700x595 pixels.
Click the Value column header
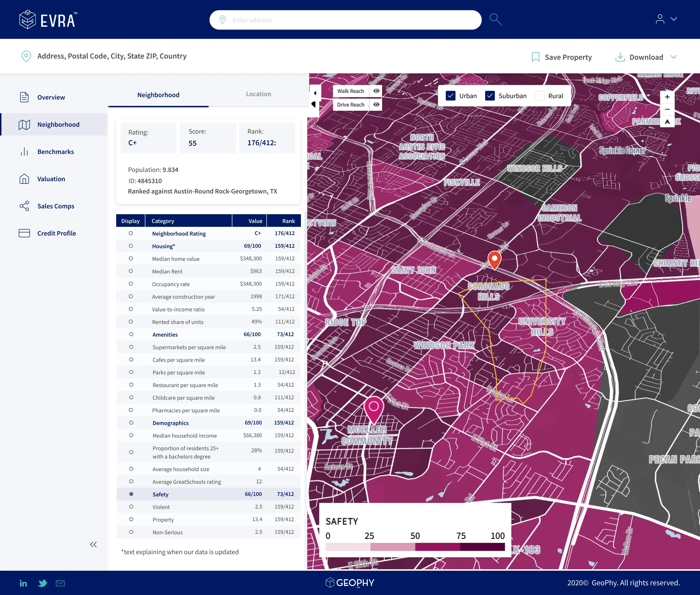pos(249,221)
